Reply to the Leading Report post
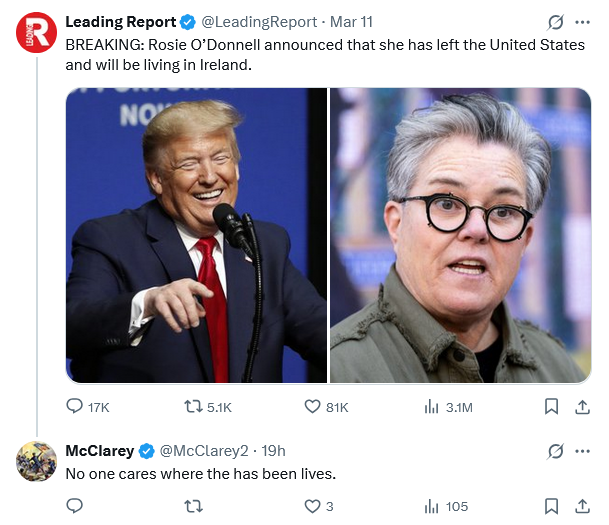 [75, 407]
